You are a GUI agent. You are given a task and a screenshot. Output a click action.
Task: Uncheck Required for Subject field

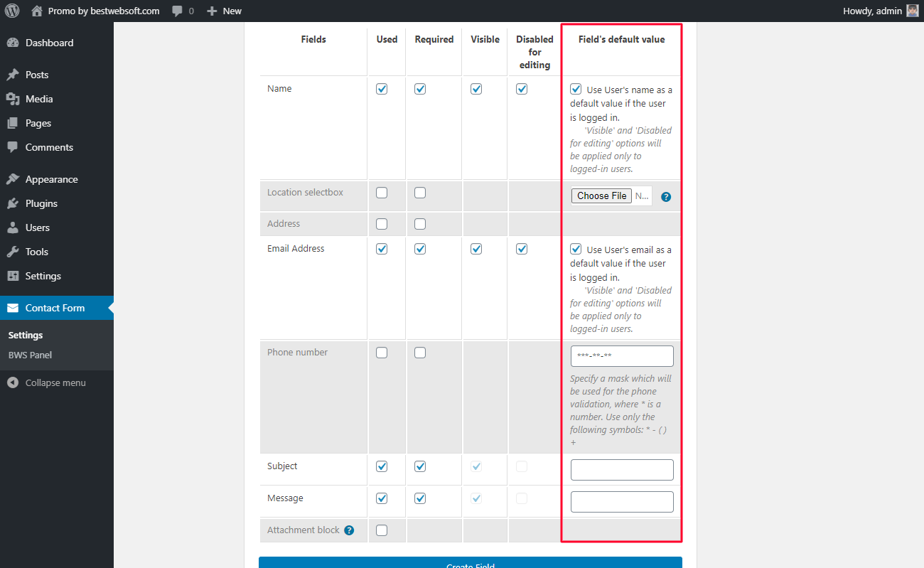[x=420, y=466]
